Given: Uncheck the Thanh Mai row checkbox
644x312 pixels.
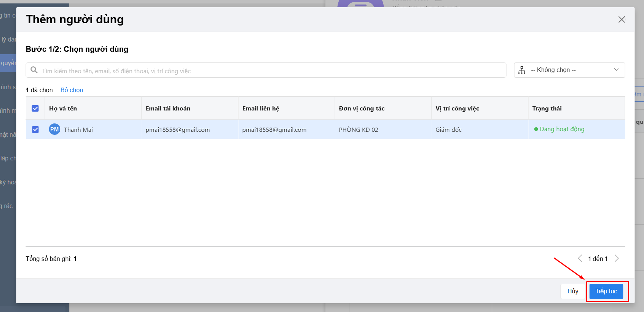Looking at the screenshot, I should (35, 130).
